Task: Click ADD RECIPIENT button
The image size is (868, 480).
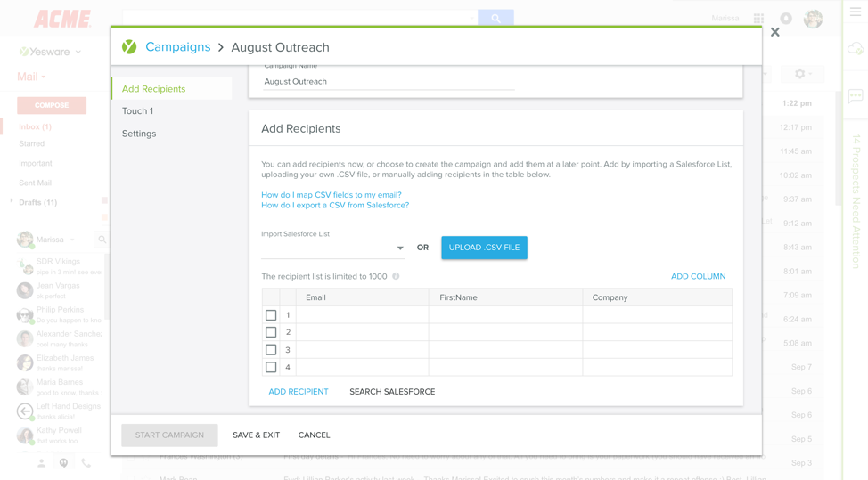Action: (299, 392)
